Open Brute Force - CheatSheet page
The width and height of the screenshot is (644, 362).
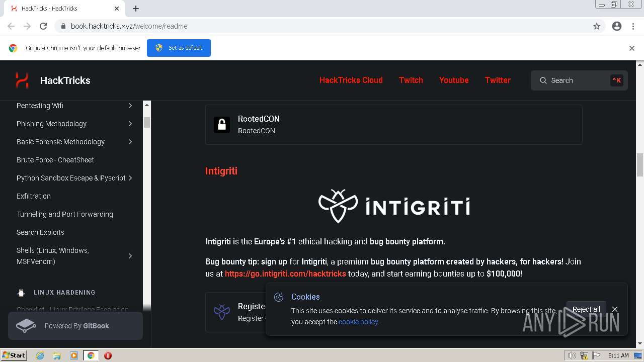55,160
